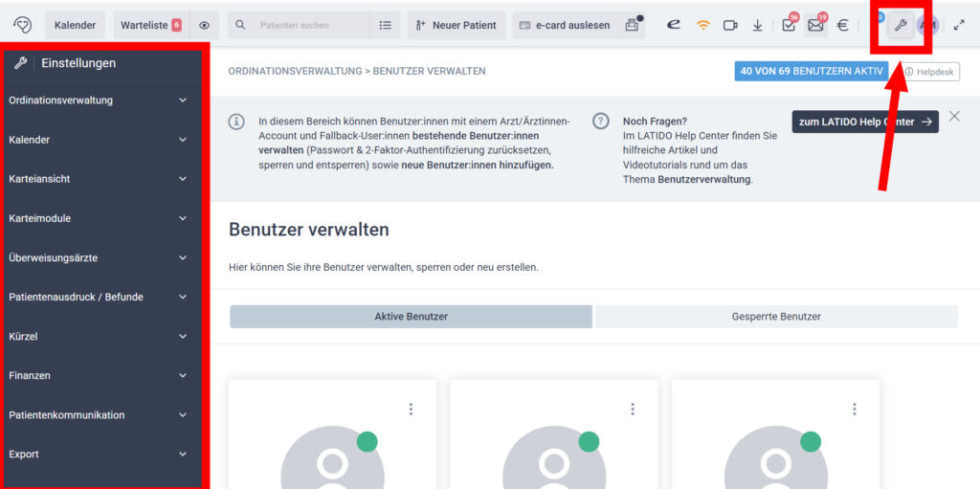Open the patient list icon beside search
The image size is (980, 489).
(385, 25)
